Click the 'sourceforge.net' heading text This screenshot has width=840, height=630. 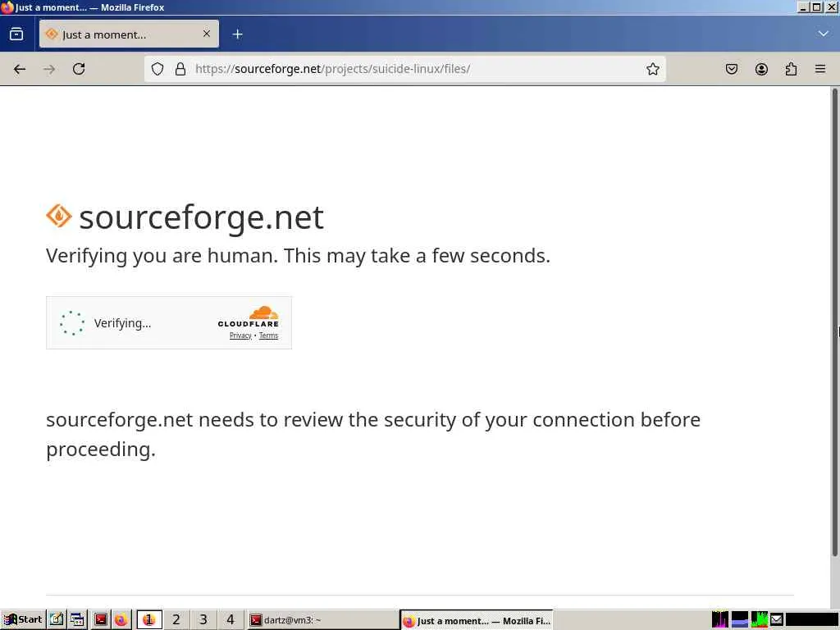[x=202, y=217]
